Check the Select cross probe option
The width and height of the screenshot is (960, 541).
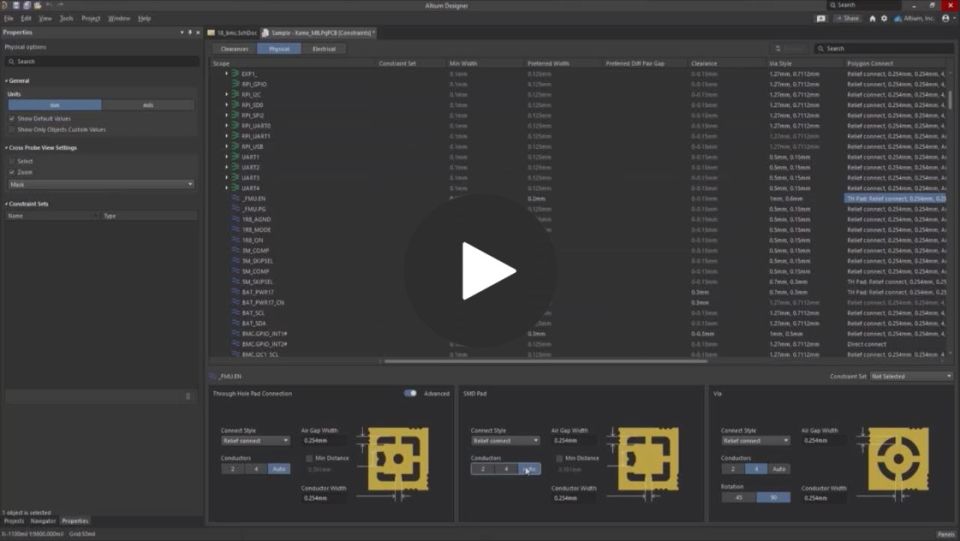pyautogui.click(x=12, y=161)
